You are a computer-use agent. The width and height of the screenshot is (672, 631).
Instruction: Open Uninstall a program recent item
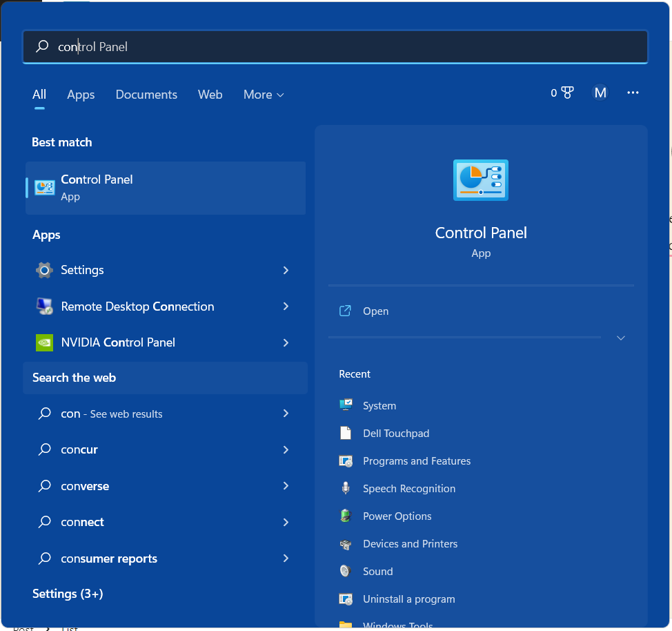click(409, 599)
